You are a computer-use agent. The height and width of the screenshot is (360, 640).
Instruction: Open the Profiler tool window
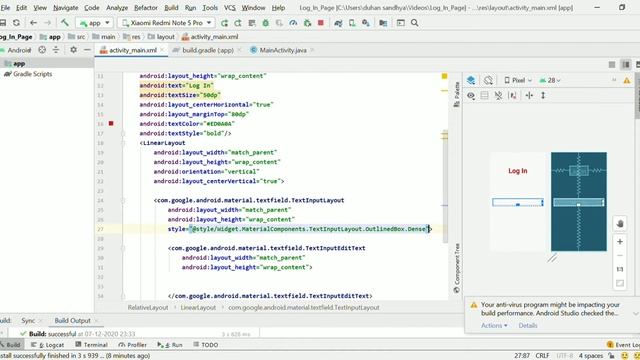[x=132, y=345]
